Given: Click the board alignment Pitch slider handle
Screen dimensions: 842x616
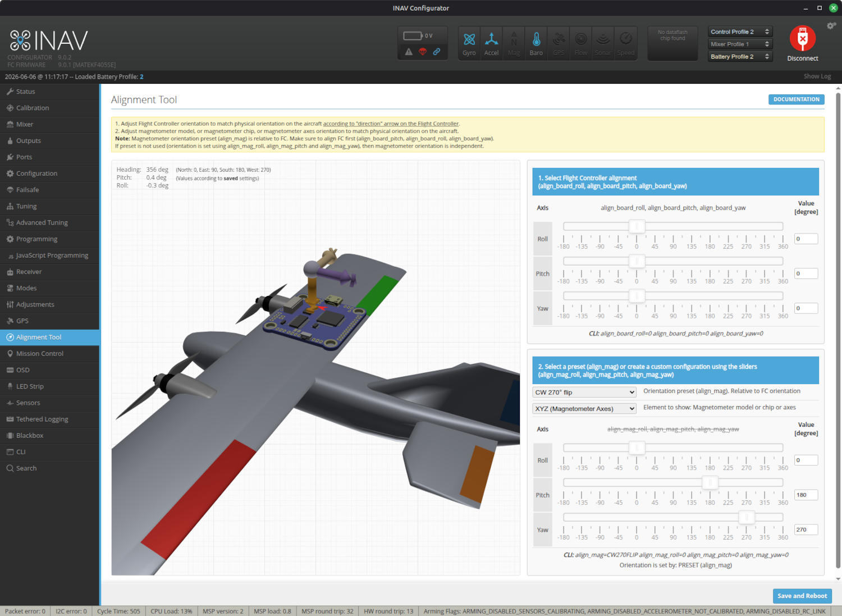Looking at the screenshot, I should click(637, 261).
